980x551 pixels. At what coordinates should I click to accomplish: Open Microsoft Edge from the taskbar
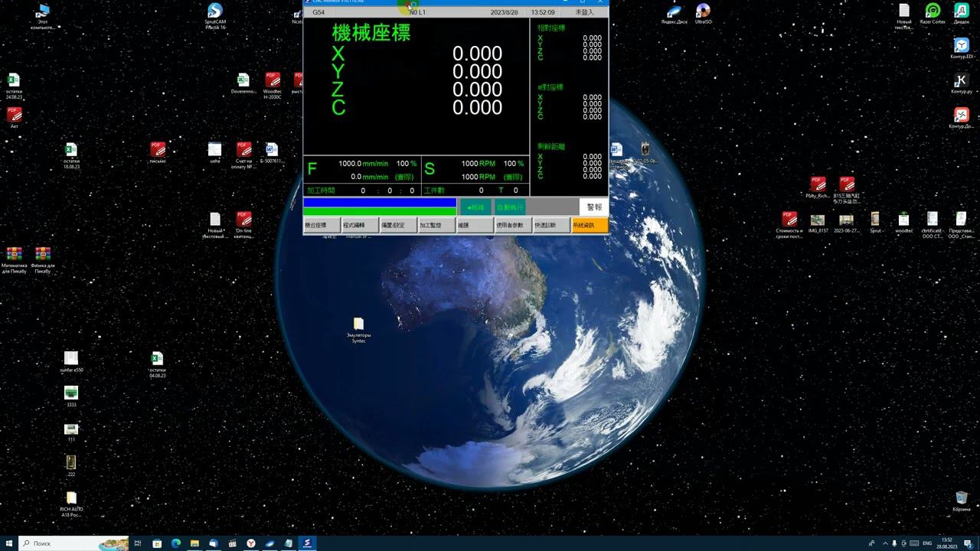click(x=176, y=543)
